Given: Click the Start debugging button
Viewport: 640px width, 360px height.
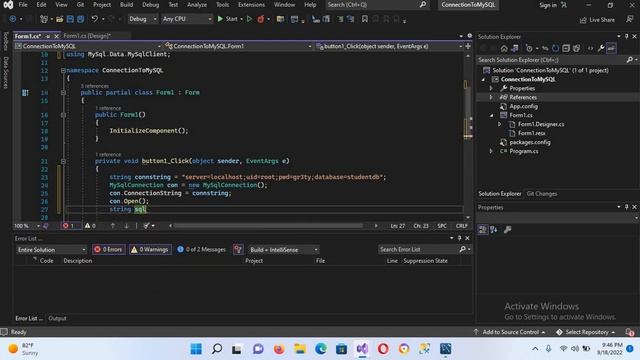Looking at the screenshot, I should 227,19.
